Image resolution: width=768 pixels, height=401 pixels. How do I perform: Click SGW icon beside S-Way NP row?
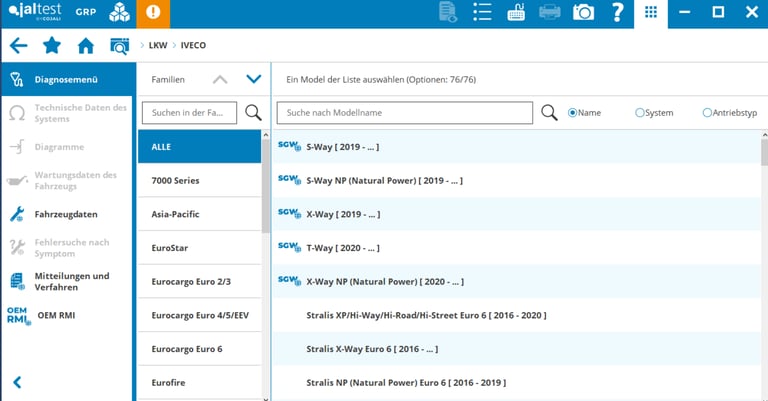pos(289,179)
